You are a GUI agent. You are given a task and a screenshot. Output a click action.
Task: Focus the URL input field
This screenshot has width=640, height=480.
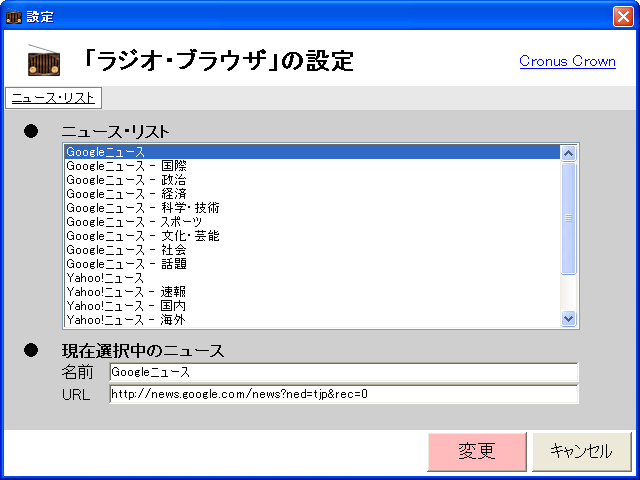(x=344, y=394)
